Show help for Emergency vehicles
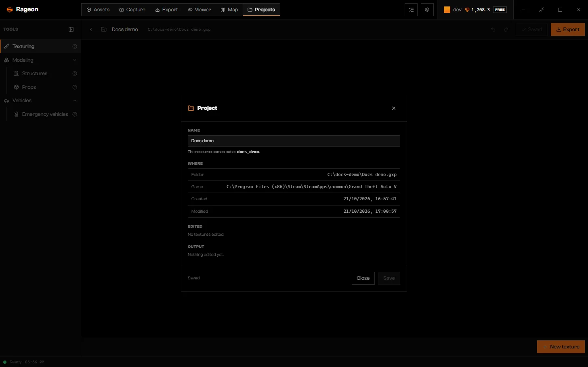The image size is (588, 367). point(75,114)
